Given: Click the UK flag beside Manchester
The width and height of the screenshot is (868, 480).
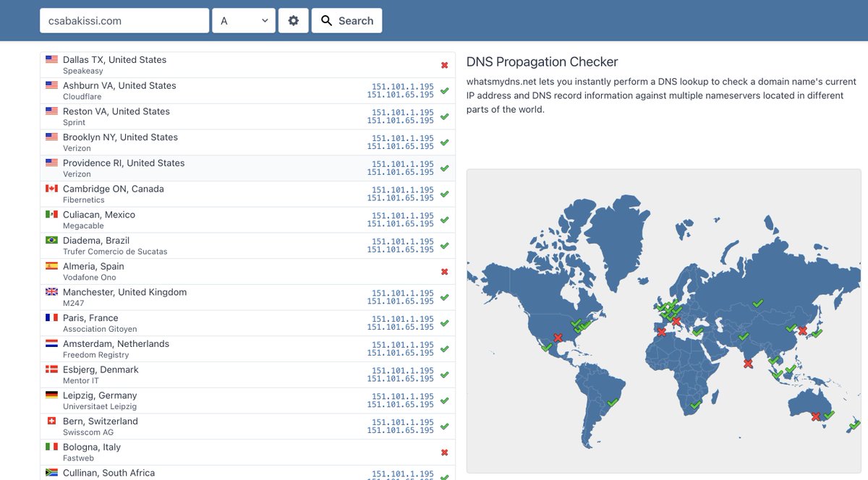Looking at the screenshot, I should pos(51,292).
